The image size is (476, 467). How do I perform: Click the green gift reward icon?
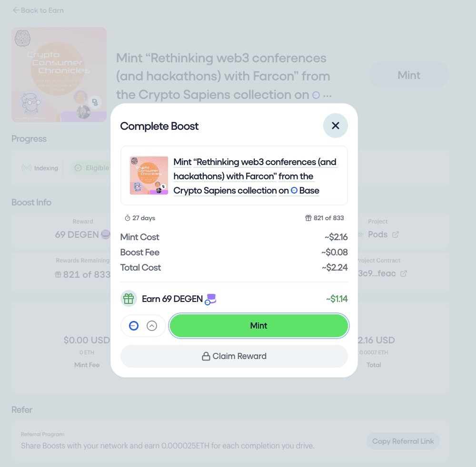129,299
